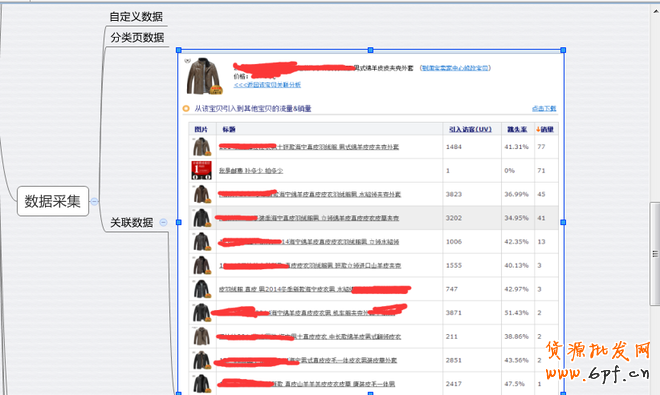
Task: Open the product title link in 3823 row
Action: [x=310, y=194]
